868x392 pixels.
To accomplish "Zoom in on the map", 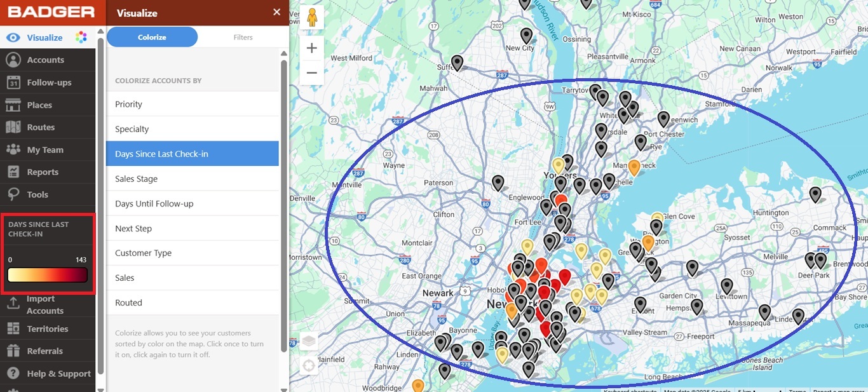I will click(312, 48).
